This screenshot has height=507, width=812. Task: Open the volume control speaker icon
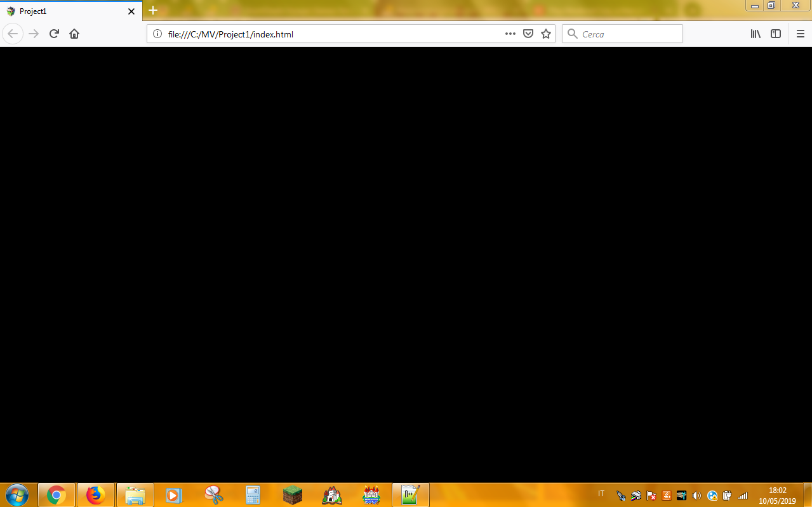tap(697, 496)
